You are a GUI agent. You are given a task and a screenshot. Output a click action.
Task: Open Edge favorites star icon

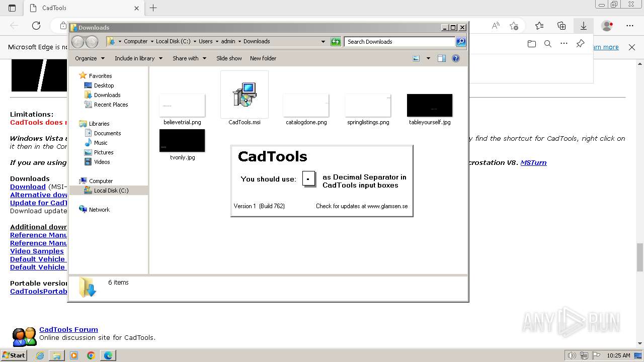(539, 26)
